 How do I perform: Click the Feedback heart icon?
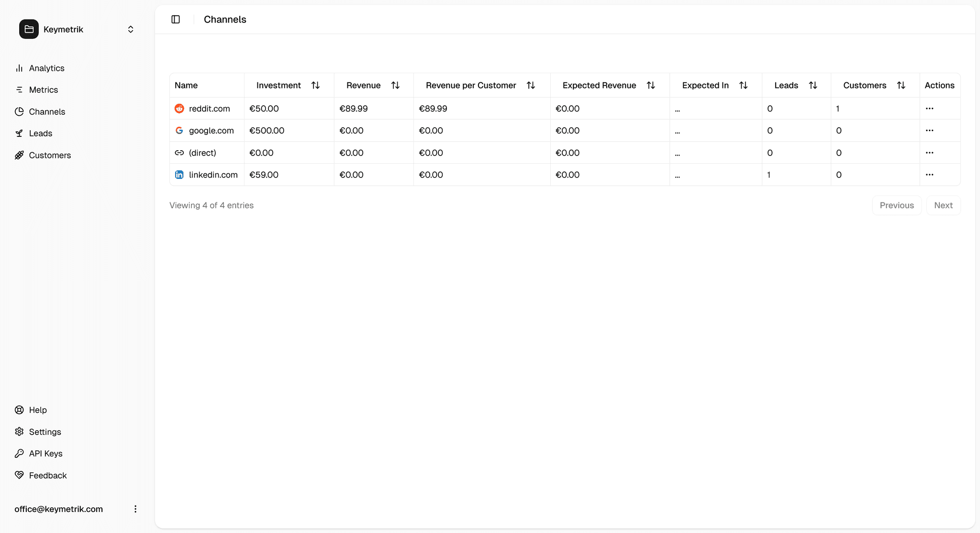(19, 475)
